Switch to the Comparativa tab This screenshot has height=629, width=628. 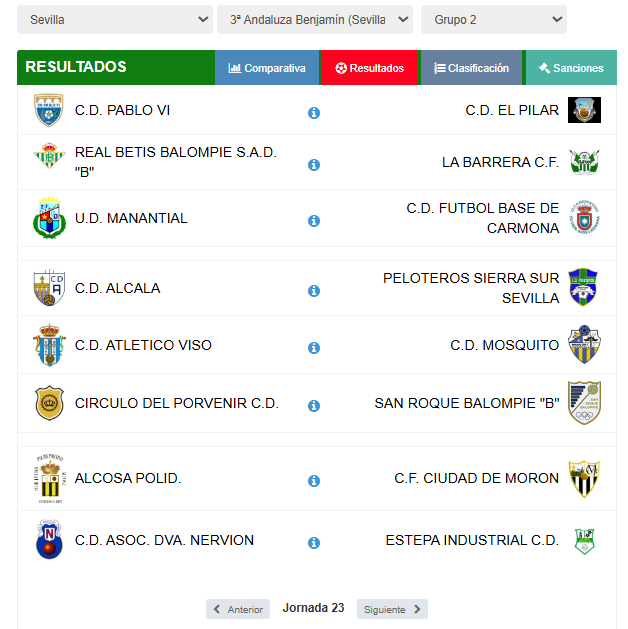click(x=267, y=68)
